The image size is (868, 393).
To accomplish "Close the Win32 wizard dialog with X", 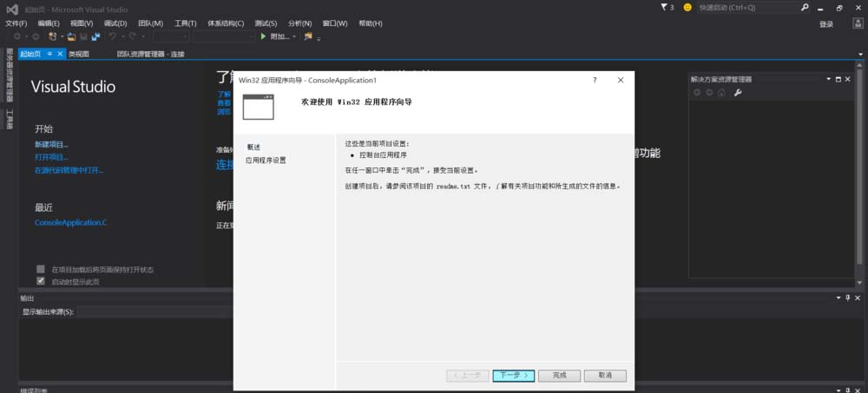I will [621, 81].
